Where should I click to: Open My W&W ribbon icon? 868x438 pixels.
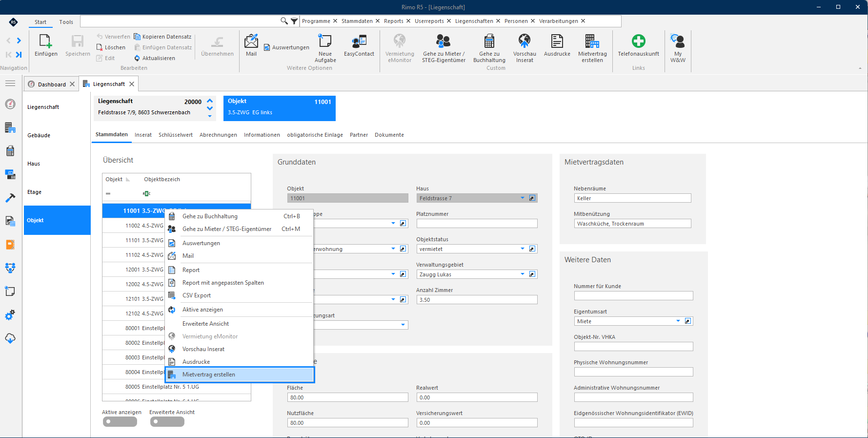click(x=678, y=48)
